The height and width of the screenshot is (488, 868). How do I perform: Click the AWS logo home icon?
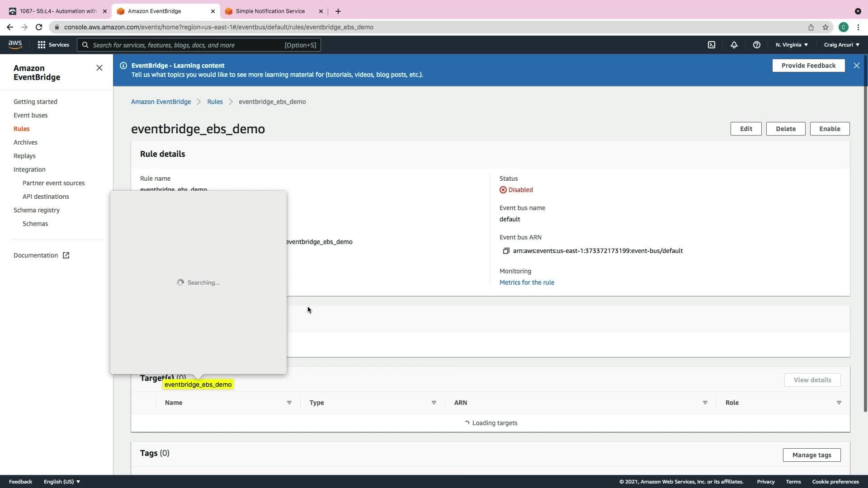coord(15,44)
